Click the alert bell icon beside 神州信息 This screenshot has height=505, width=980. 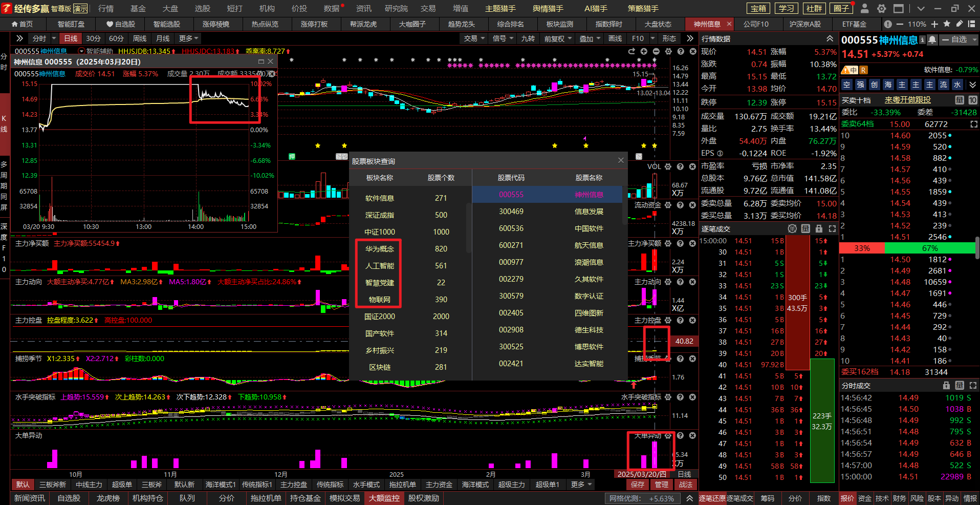(932, 39)
